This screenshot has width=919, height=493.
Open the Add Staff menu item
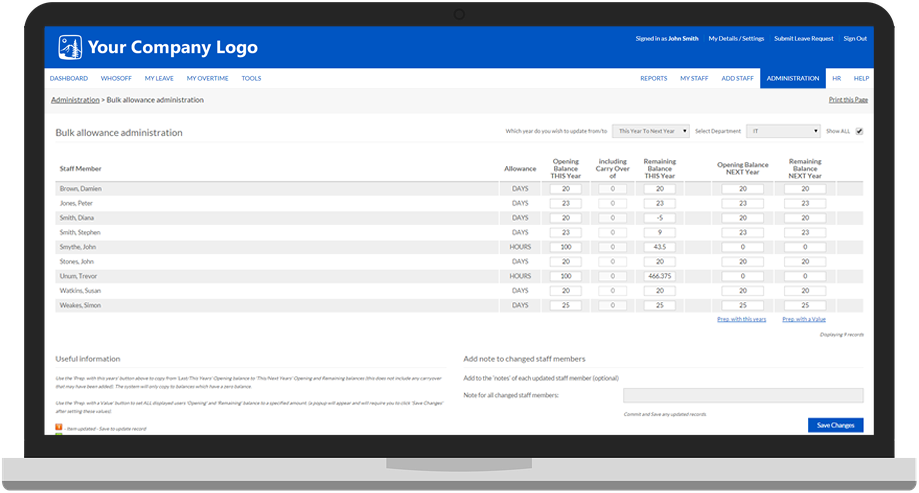tap(737, 79)
